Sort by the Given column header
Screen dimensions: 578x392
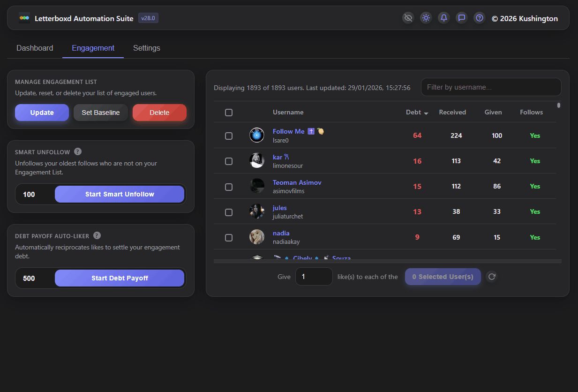click(x=493, y=112)
